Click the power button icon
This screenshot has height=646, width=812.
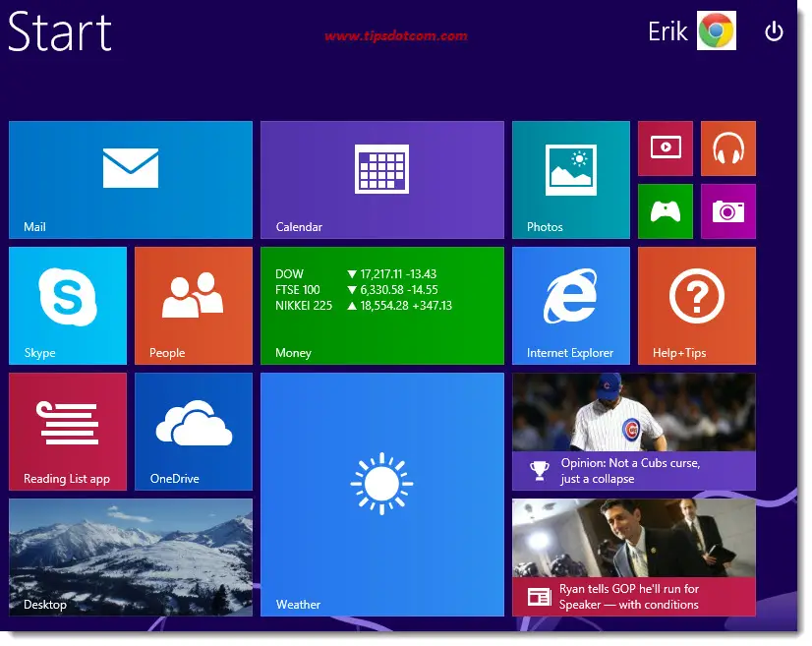774,31
